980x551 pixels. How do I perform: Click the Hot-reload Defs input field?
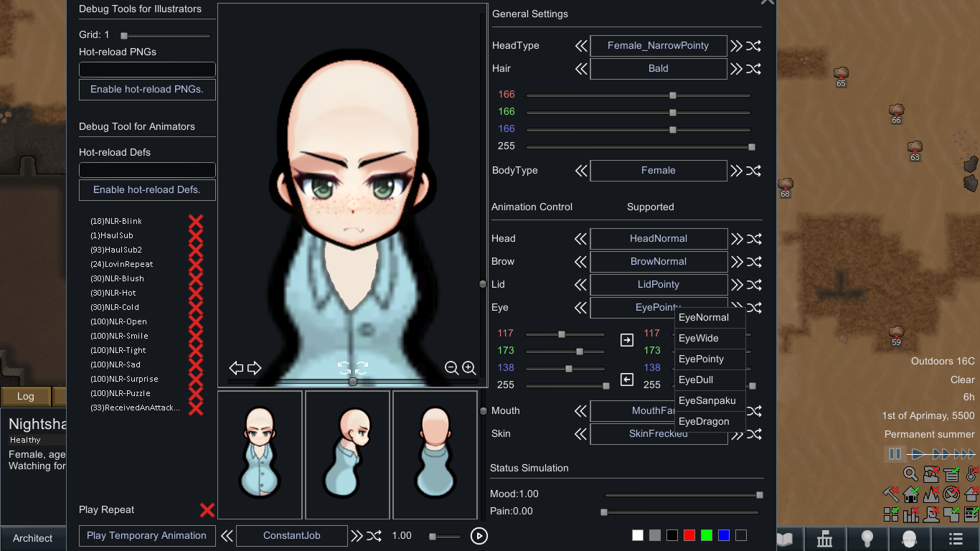tap(147, 170)
